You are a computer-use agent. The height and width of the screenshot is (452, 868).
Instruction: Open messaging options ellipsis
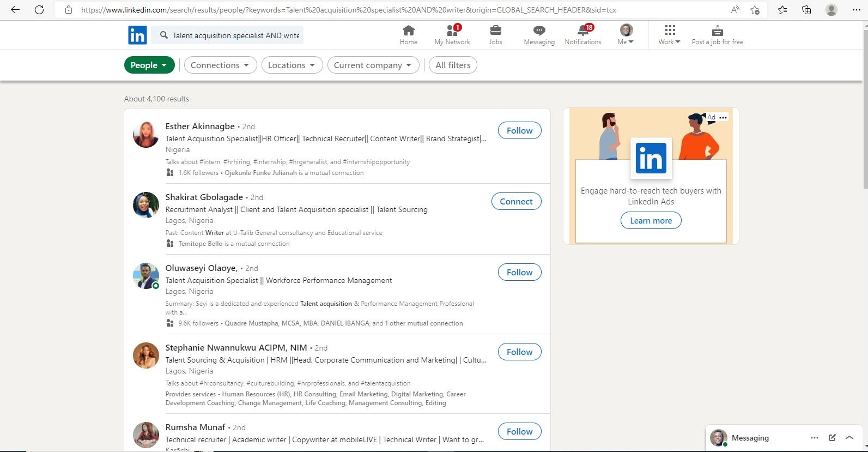(815, 438)
